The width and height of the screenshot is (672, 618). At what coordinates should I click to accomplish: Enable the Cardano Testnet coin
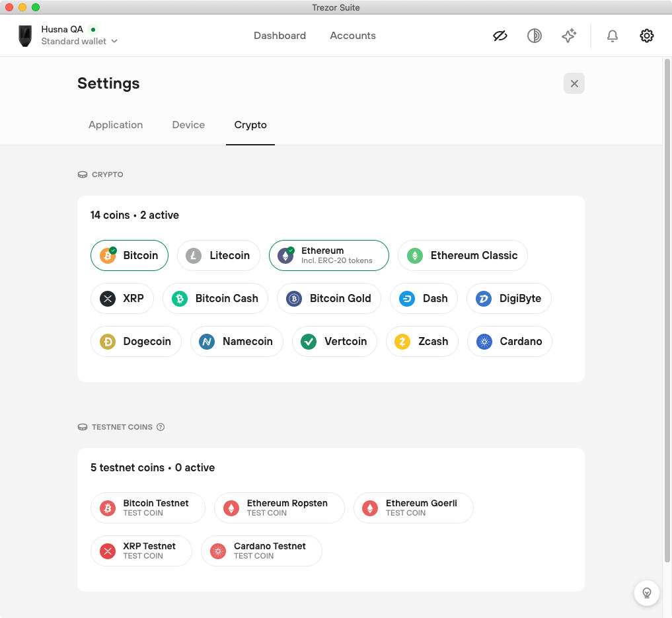click(x=262, y=551)
